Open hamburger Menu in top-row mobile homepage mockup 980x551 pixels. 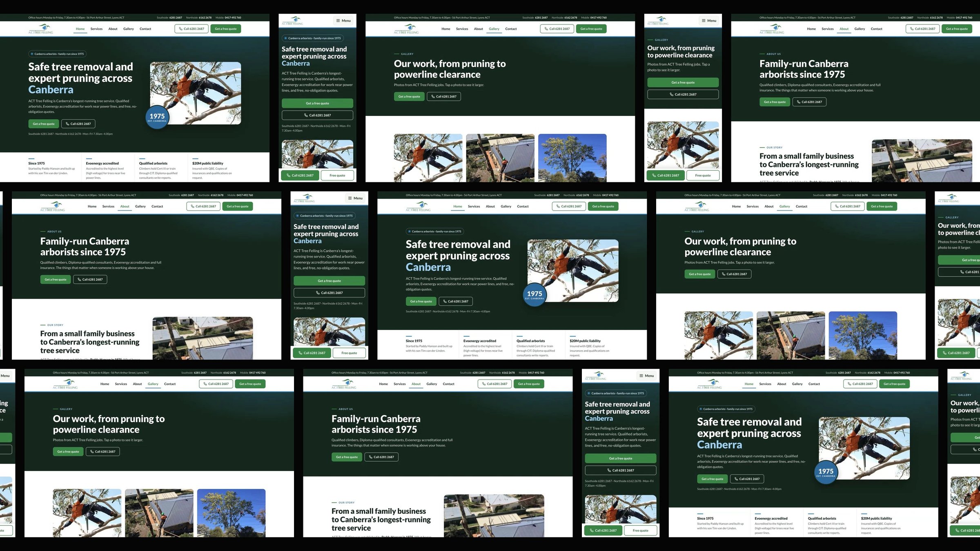[343, 20]
